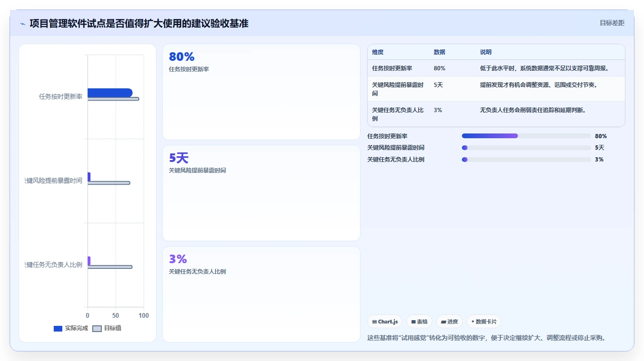Click the 说明 table column header
The image size is (644, 361).
pyautogui.click(x=486, y=52)
